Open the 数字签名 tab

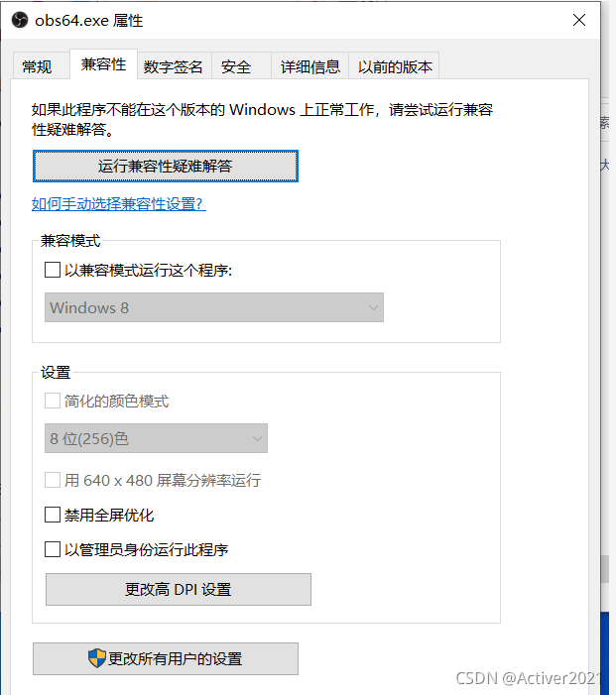click(174, 66)
